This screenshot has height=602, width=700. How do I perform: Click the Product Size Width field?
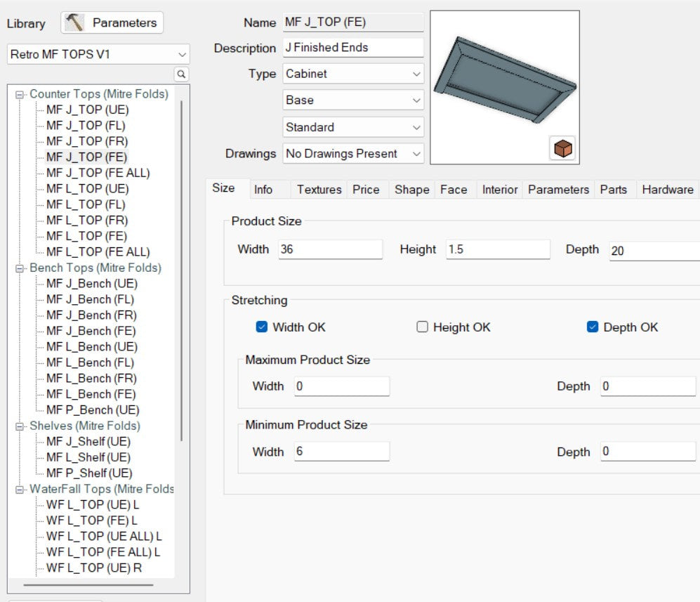click(330, 249)
